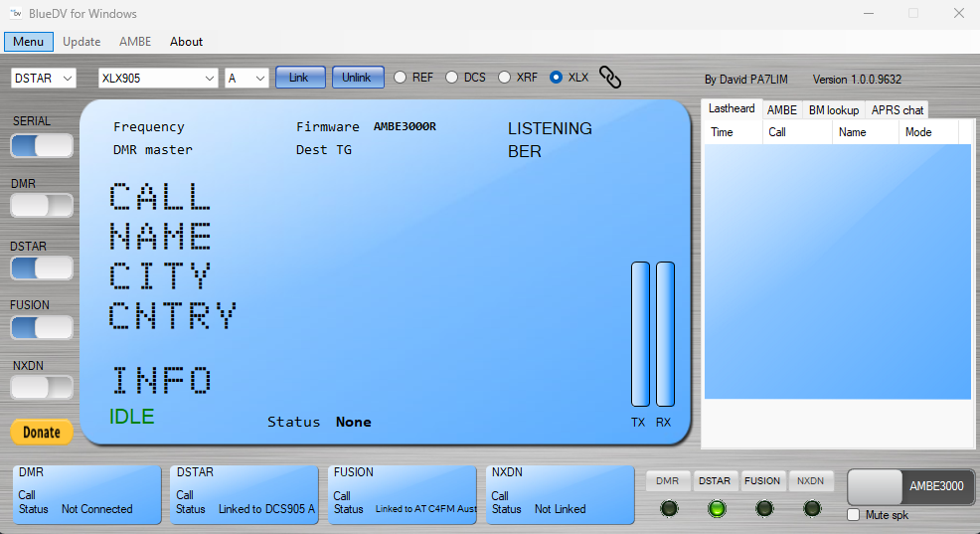Click the Status None text
Viewport: 980px width, 534px height.
click(319, 422)
